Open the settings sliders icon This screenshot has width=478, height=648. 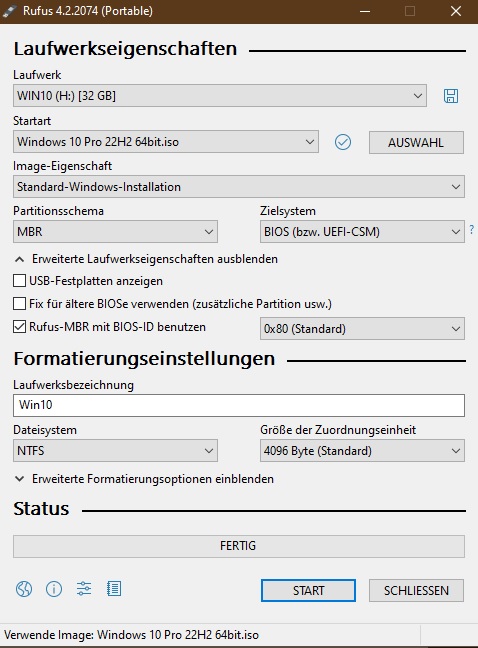coord(84,588)
